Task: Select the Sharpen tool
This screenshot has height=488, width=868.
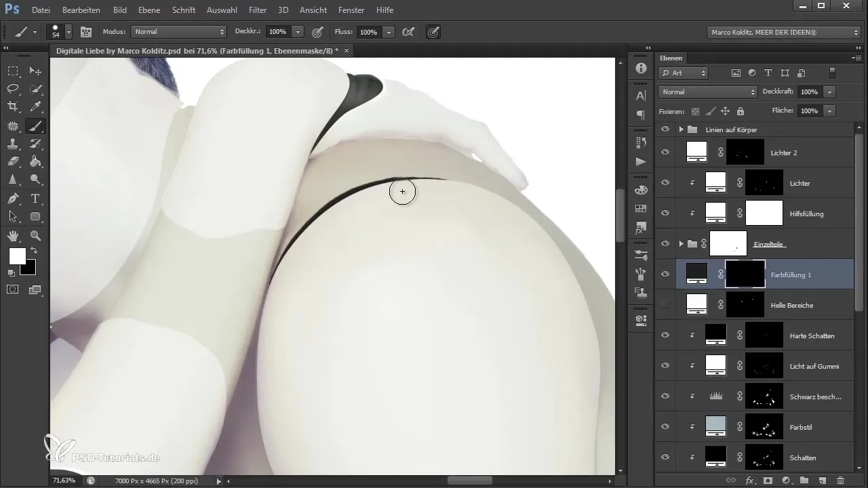Action: [x=13, y=180]
